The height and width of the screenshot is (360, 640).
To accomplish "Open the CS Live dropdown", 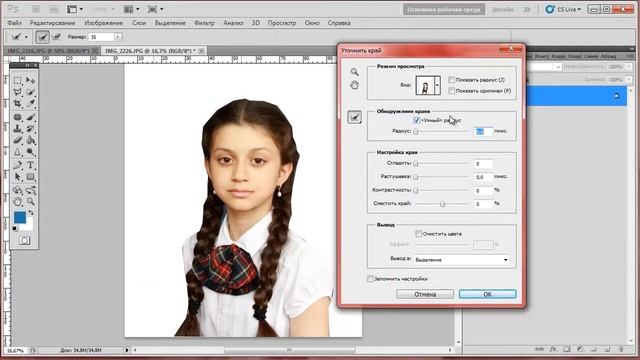I will [563, 9].
